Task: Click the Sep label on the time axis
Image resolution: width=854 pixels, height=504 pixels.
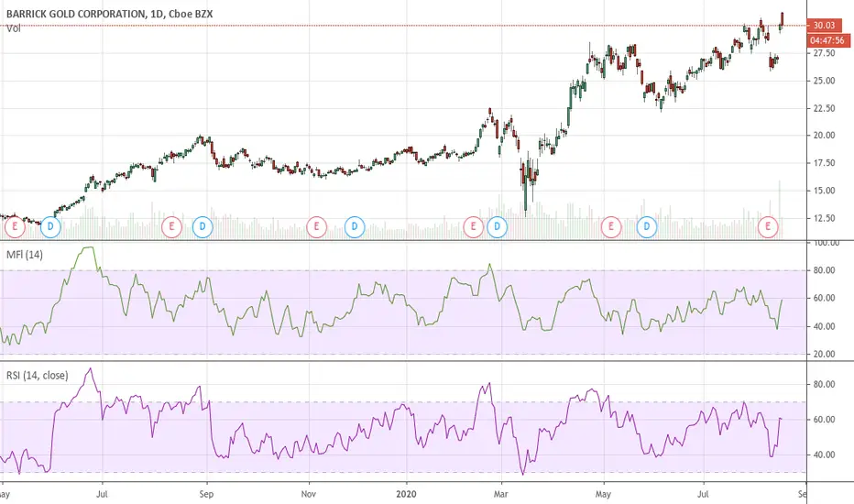Action: click(206, 494)
